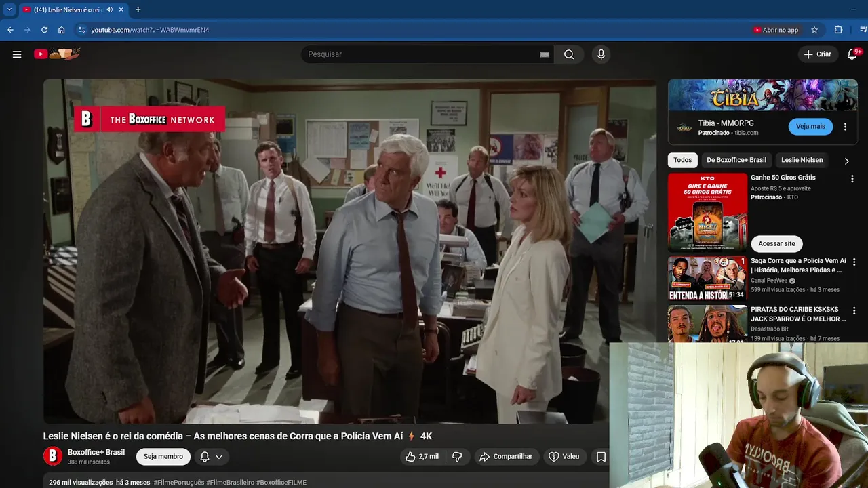Expand subscription notification options chevron
This screenshot has width=868, height=488.
pyautogui.click(x=219, y=457)
